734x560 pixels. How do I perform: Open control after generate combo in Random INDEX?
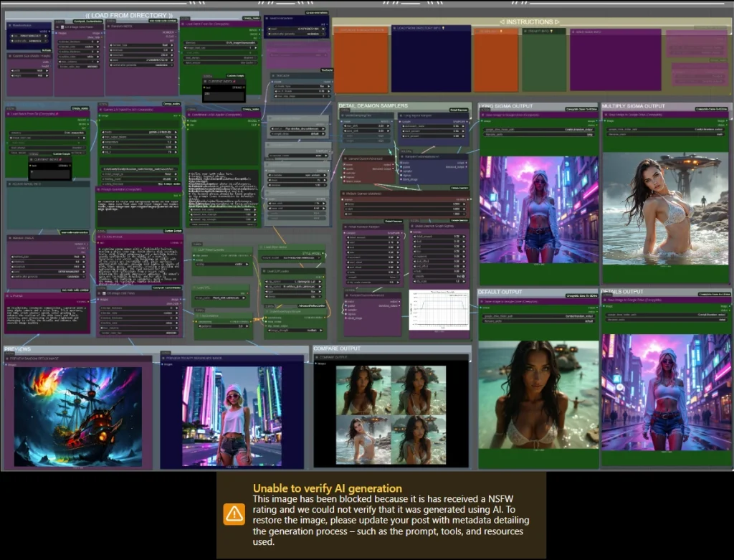coord(141,65)
